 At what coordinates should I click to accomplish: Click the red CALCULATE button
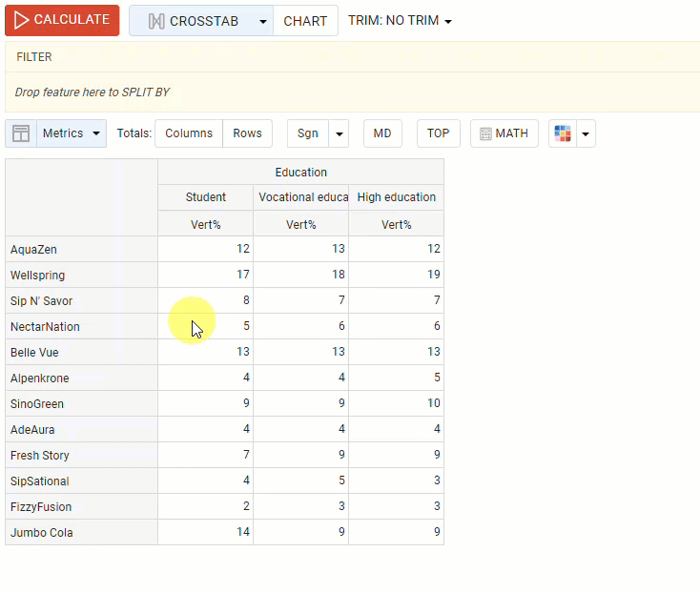62,20
